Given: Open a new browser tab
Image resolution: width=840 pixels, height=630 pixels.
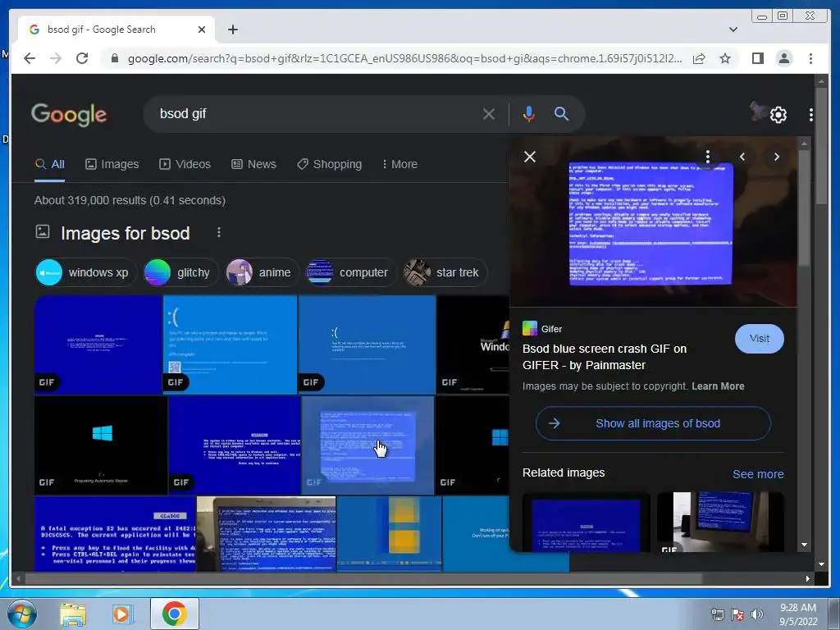Looking at the screenshot, I should (x=232, y=30).
